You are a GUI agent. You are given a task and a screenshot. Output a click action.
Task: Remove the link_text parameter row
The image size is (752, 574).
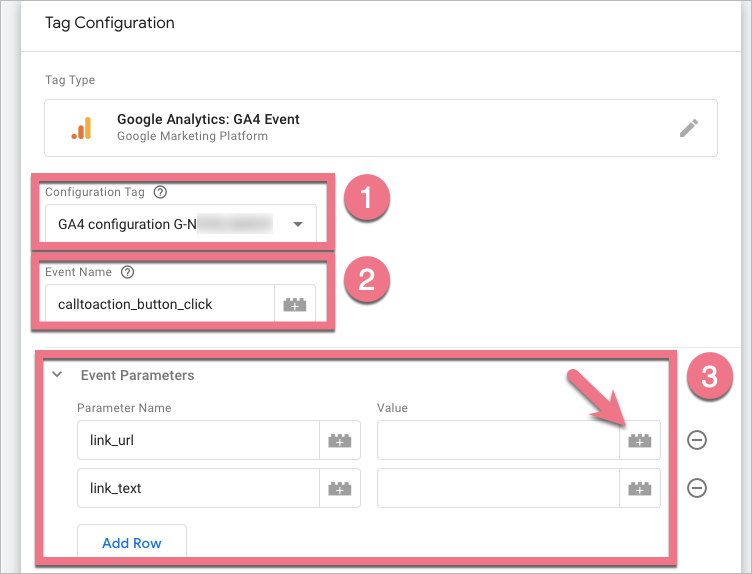697,488
